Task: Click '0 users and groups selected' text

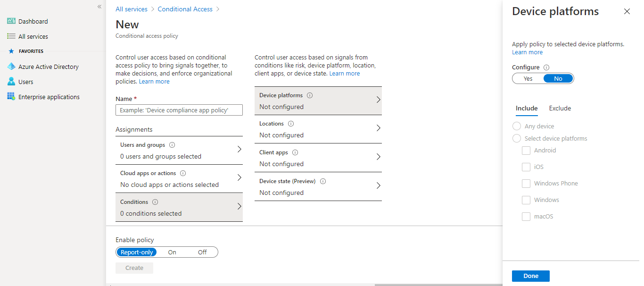Action: coord(161,157)
